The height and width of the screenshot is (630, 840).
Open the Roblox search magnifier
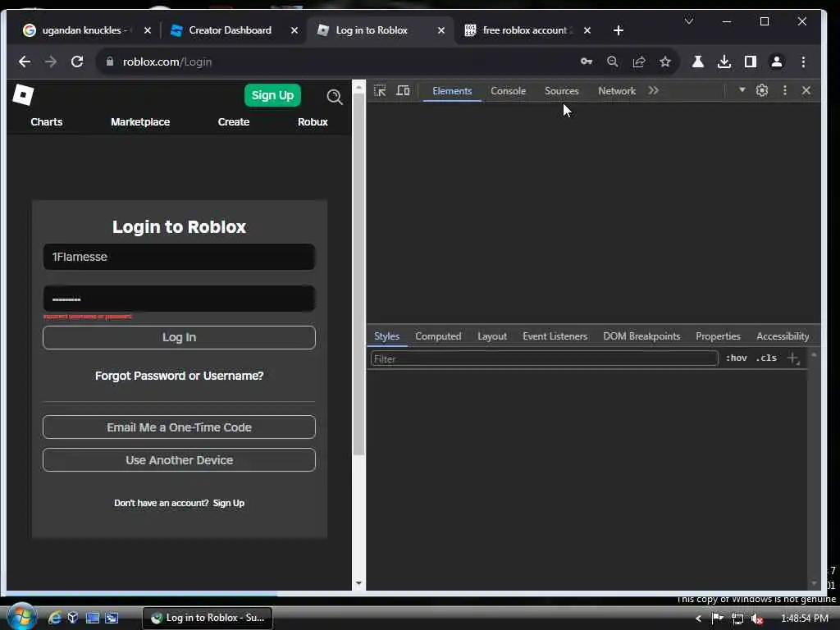click(335, 97)
